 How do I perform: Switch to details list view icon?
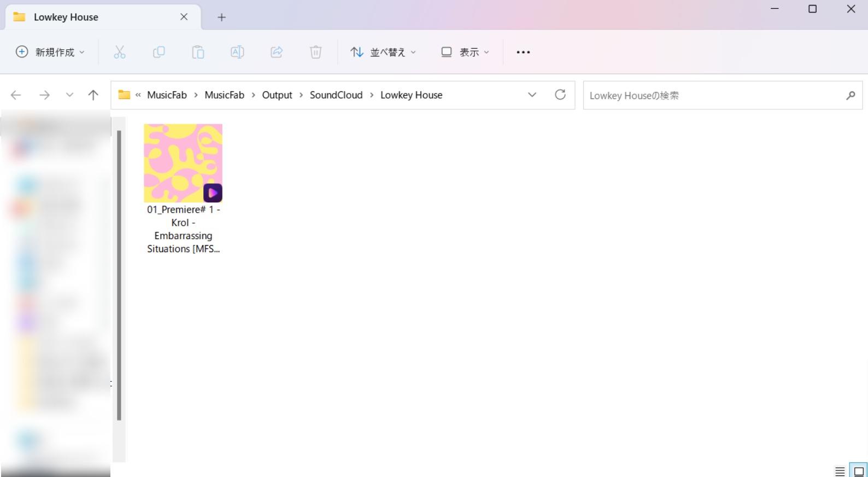840,471
